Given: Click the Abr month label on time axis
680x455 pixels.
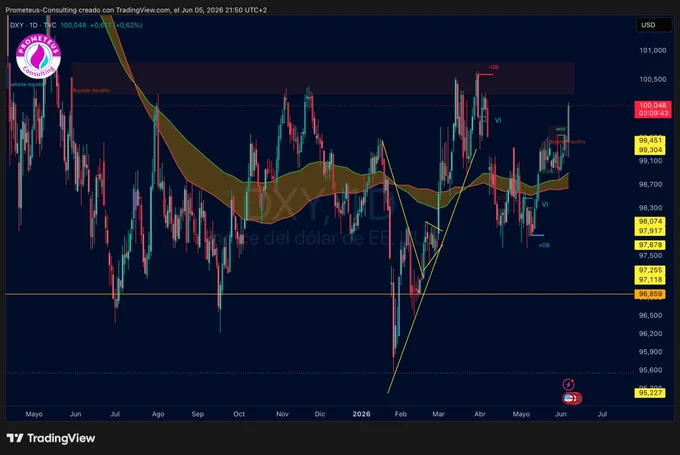Looking at the screenshot, I should [480, 414].
